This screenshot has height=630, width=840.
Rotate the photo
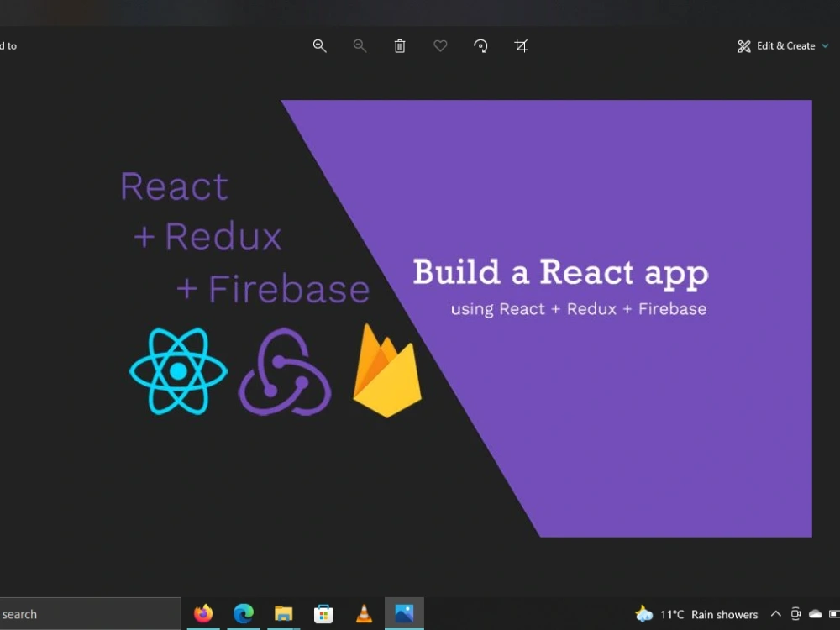(480, 46)
